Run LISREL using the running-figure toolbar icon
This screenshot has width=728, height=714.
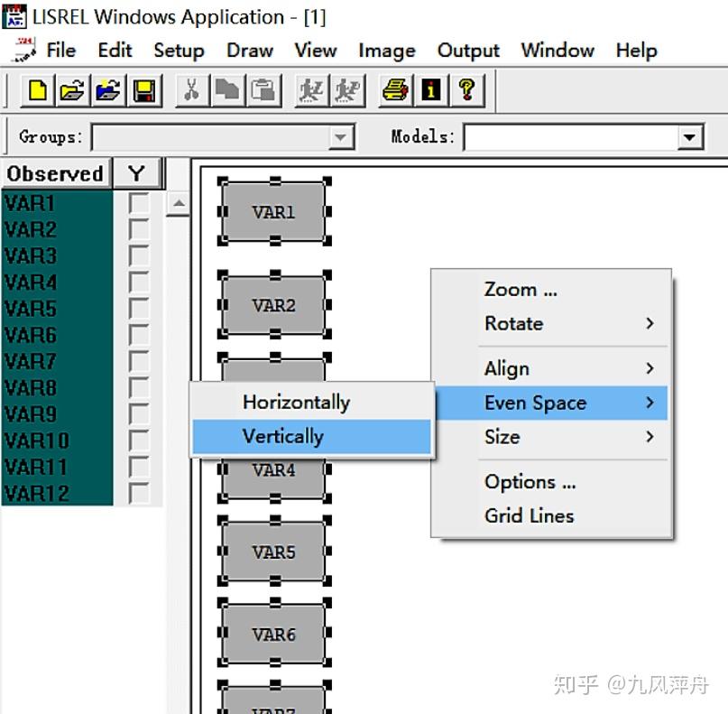coord(312,90)
